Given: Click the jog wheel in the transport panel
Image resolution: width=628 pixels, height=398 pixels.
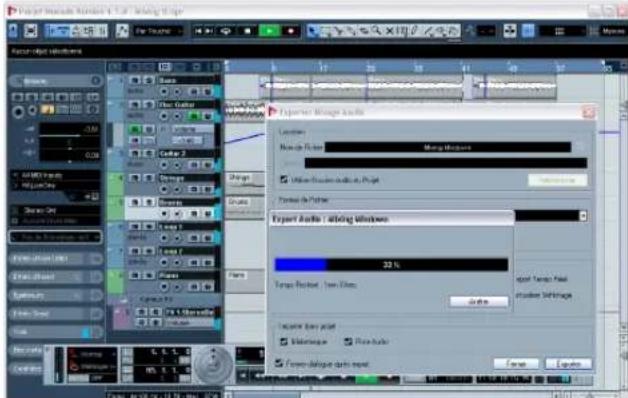Looking at the screenshot, I should [x=213, y=364].
